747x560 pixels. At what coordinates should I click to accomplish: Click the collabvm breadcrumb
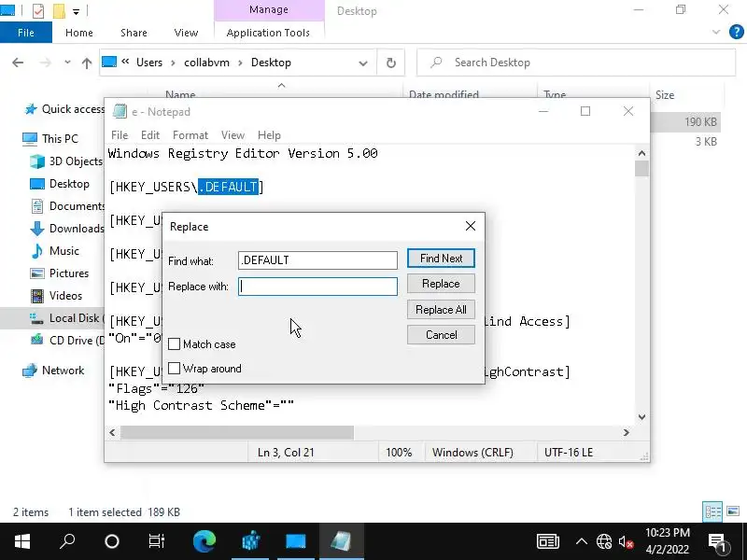click(x=206, y=63)
